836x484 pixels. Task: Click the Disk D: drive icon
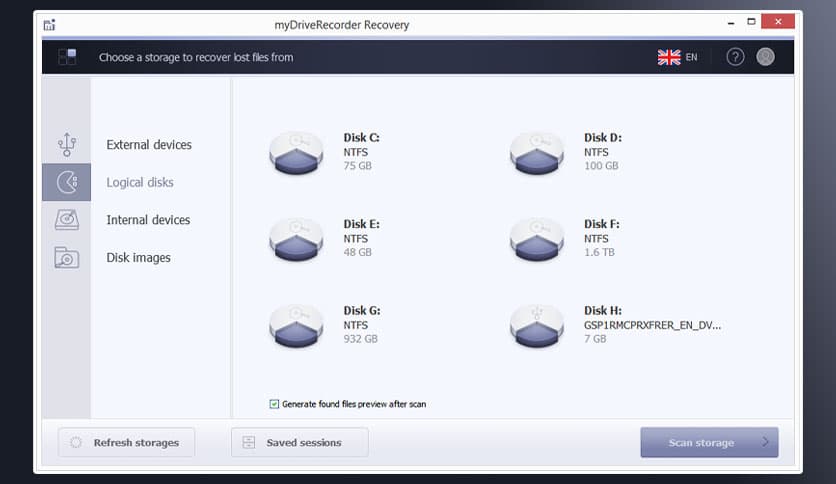[x=537, y=152]
